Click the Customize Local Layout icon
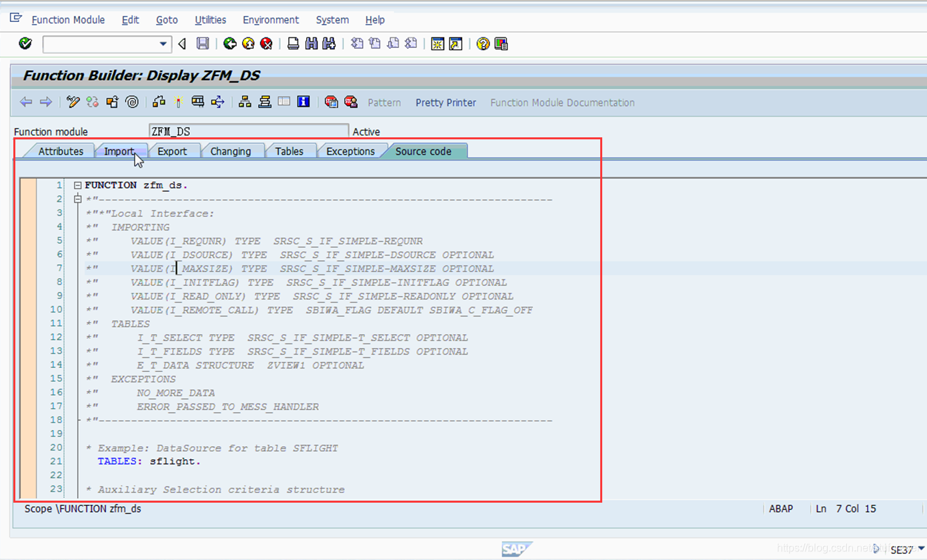 (501, 44)
